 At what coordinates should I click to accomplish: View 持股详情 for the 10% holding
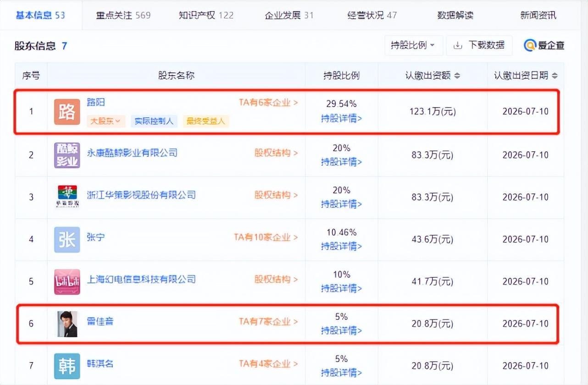[x=341, y=288]
